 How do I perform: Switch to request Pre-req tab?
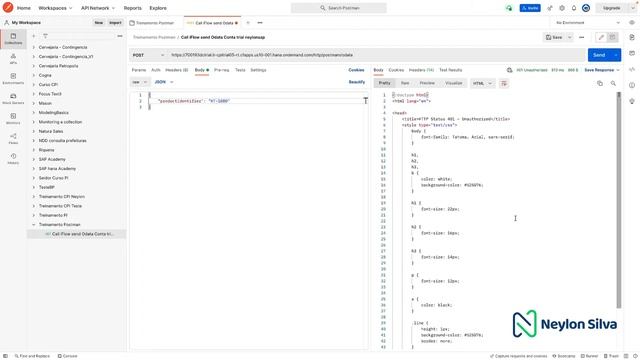[x=222, y=70]
